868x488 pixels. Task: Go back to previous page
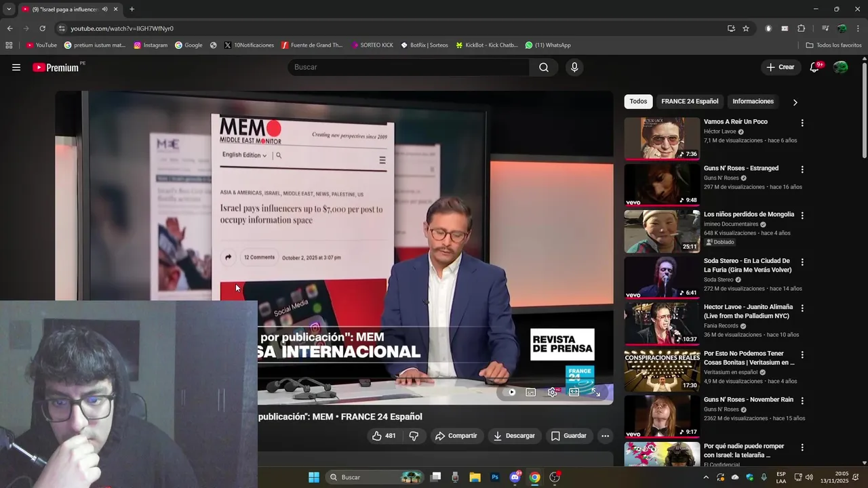coord(9,28)
